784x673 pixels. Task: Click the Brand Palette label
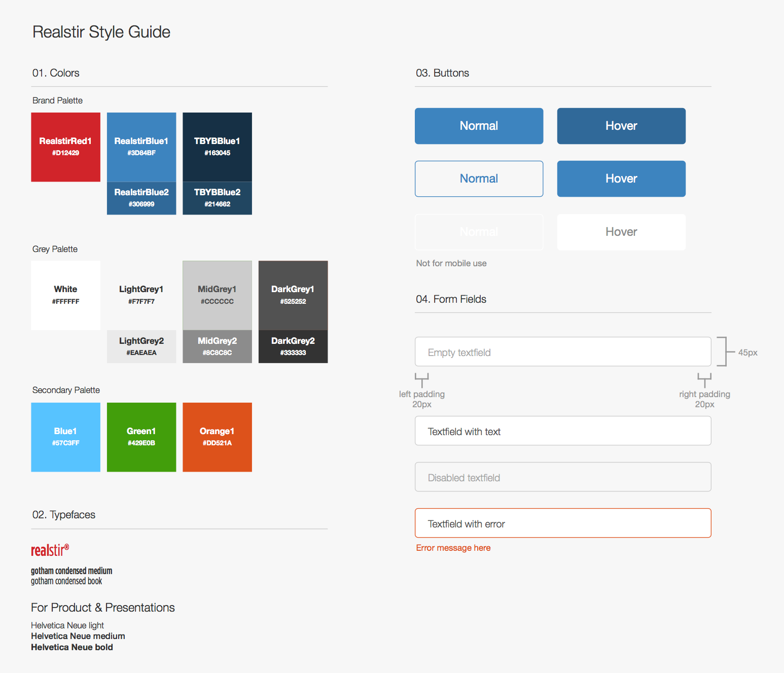coord(57,100)
